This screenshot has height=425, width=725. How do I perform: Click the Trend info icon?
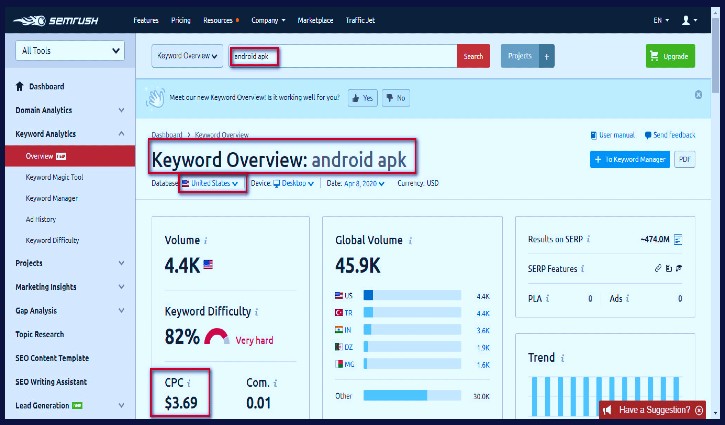click(562, 358)
